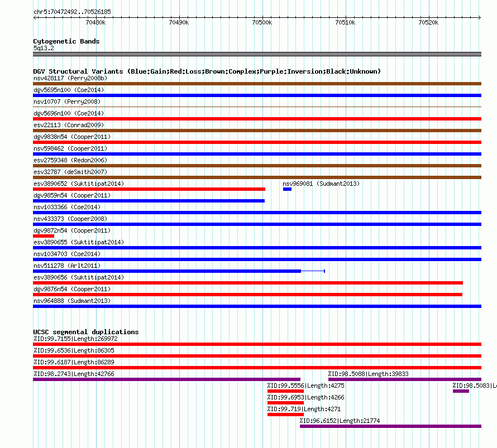Click the 70490k ruler label
497x448 pixels.
point(179,22)
